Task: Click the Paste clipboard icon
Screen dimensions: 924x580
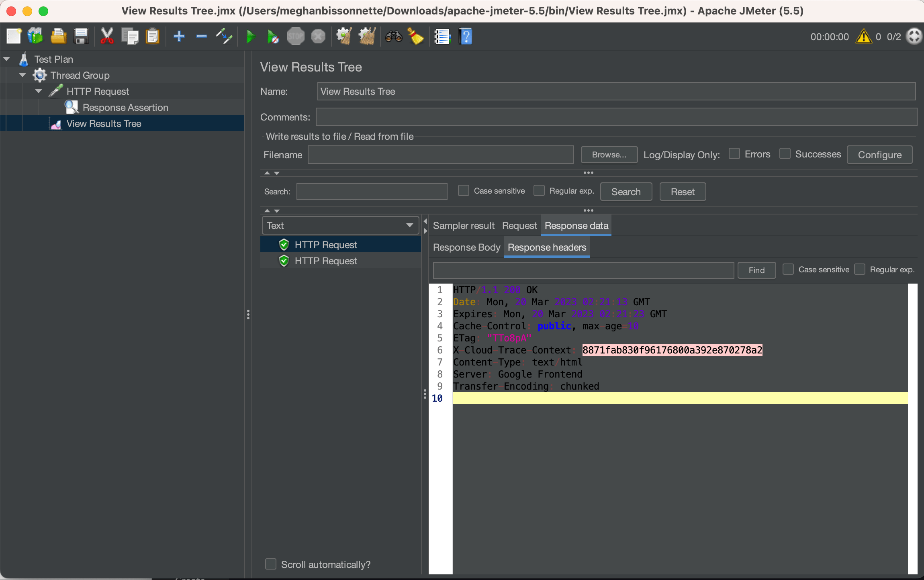Action: point(153,37)
